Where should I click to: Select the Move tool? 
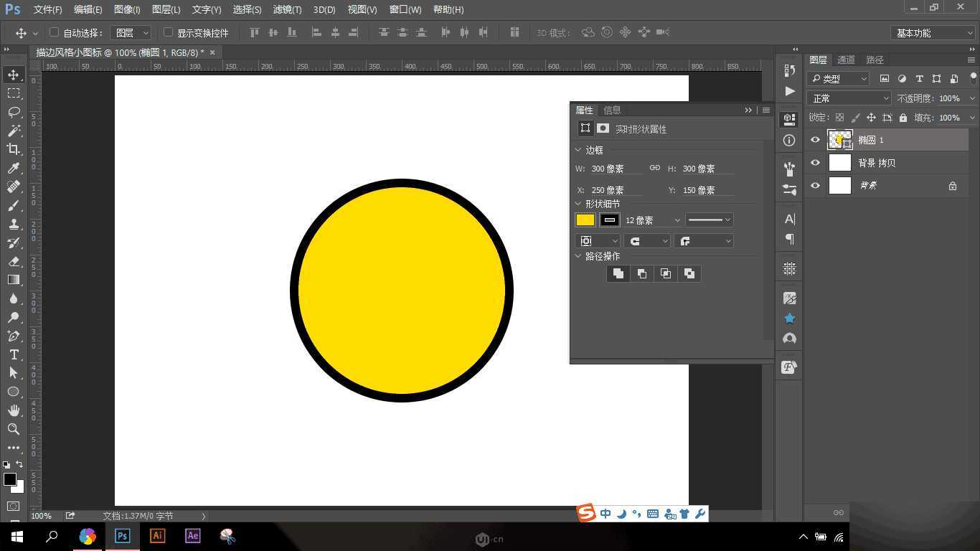click(x=13, y=75)
